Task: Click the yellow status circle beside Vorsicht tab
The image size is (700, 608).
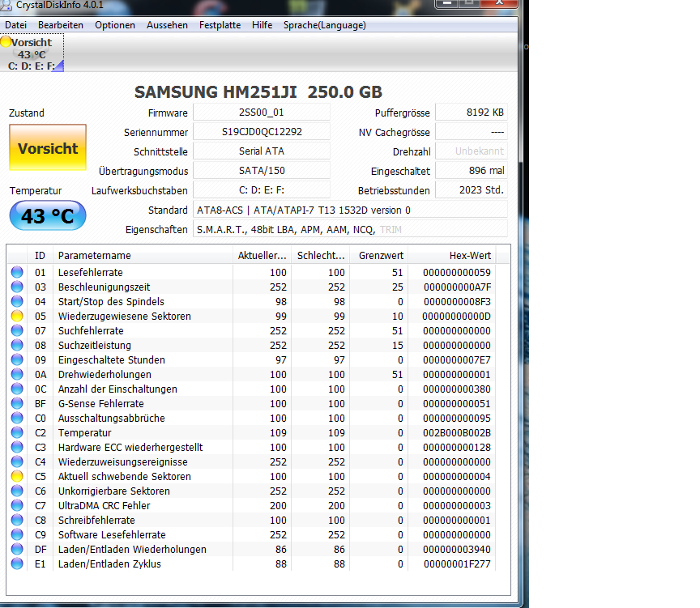Action: tap(6, 42)
